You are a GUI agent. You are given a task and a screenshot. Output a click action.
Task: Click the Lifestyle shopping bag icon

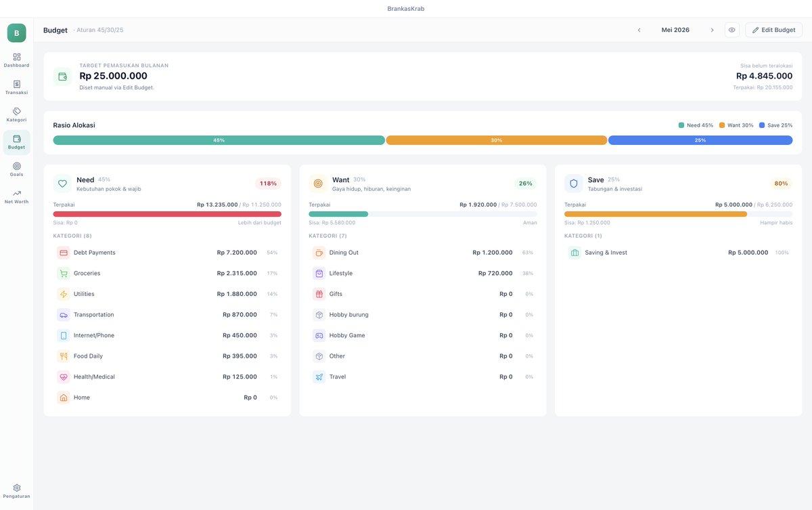[319, 274]
